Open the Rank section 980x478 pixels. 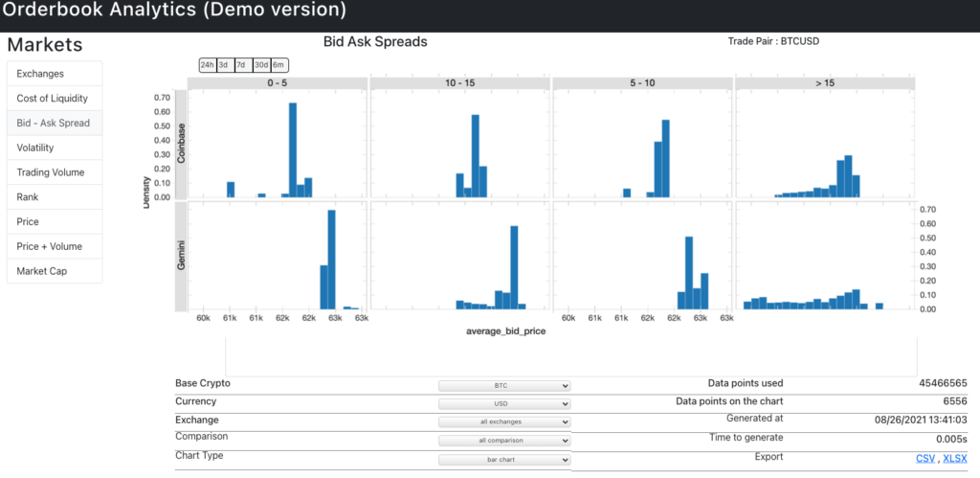coord(55,197)
